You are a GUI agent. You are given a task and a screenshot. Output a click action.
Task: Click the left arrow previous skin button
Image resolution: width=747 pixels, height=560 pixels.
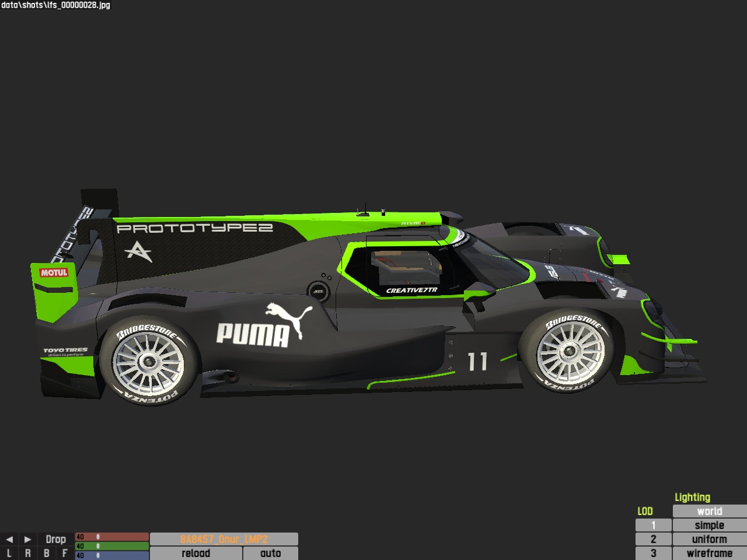[9, 539]
